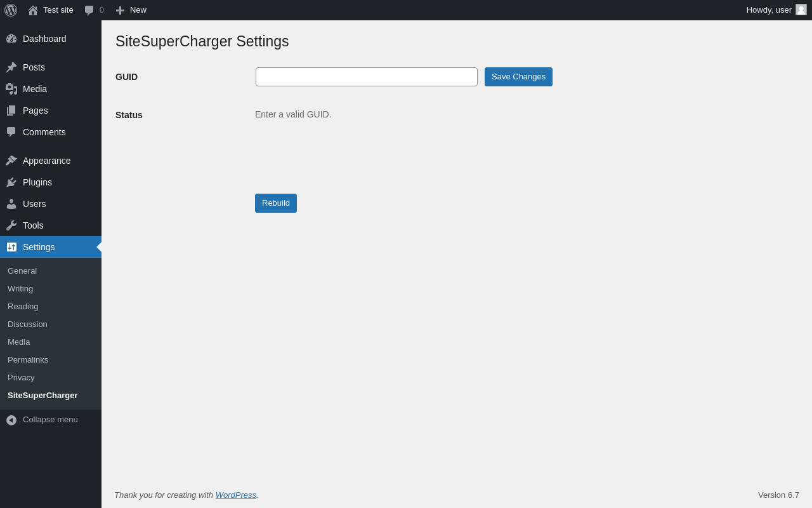Open the Howdy, user account menu
This screenshot has height=508, width=812.
(x=776, y=10)
